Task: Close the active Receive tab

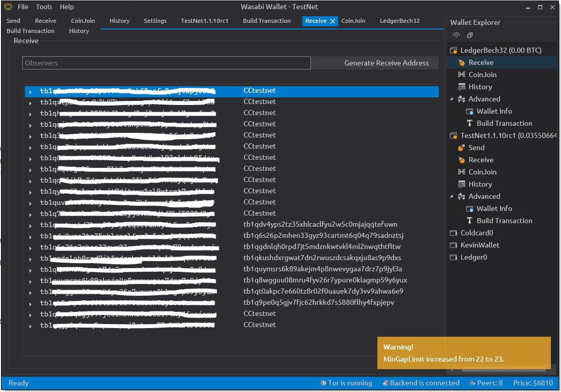Action: [x=333, y=21]
